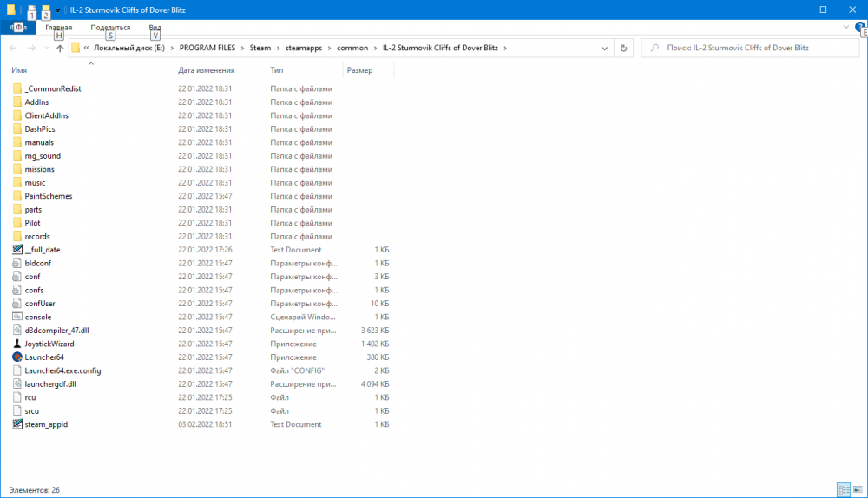Open the Вид ribbon tab
The image size is (868, 498).
tap(155, 28)
